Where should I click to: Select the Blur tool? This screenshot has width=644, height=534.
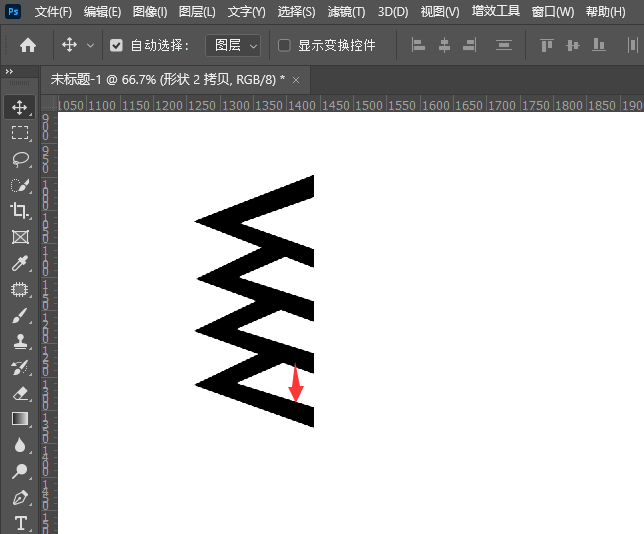pyautogui.click(x=19, y=445)
